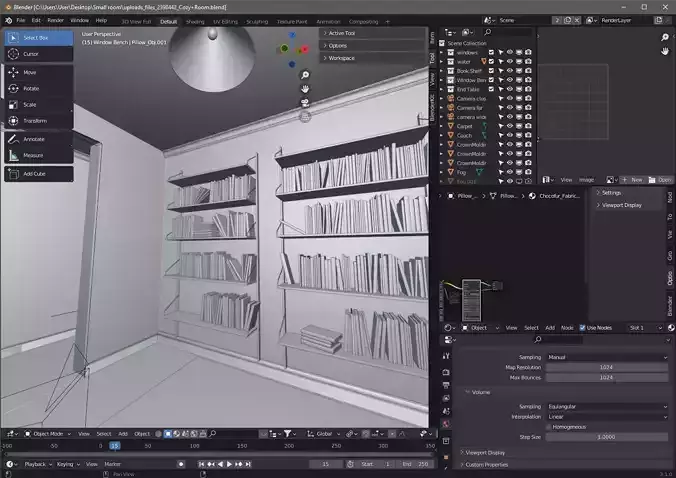This screenshot has width=676, height=478.
Task: Switch perspective/orthographic grid icon in viewport
Action: (305, 116)
